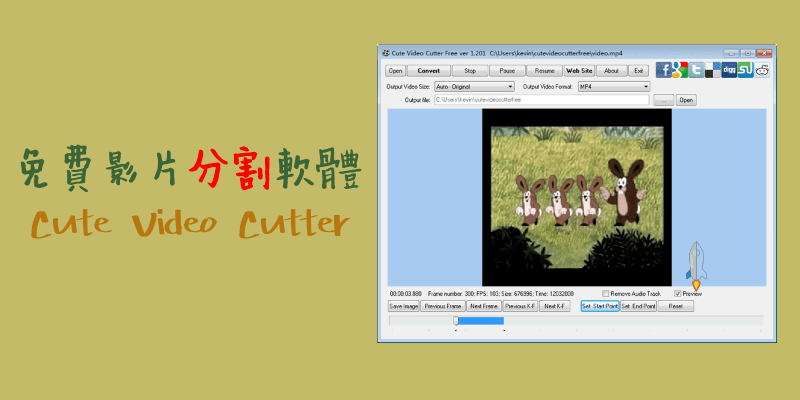The width and height of the screenshot is (800, 400).
Task: Share via the Facebook icon
Action: pyautogui.click(x=663, y=70)
